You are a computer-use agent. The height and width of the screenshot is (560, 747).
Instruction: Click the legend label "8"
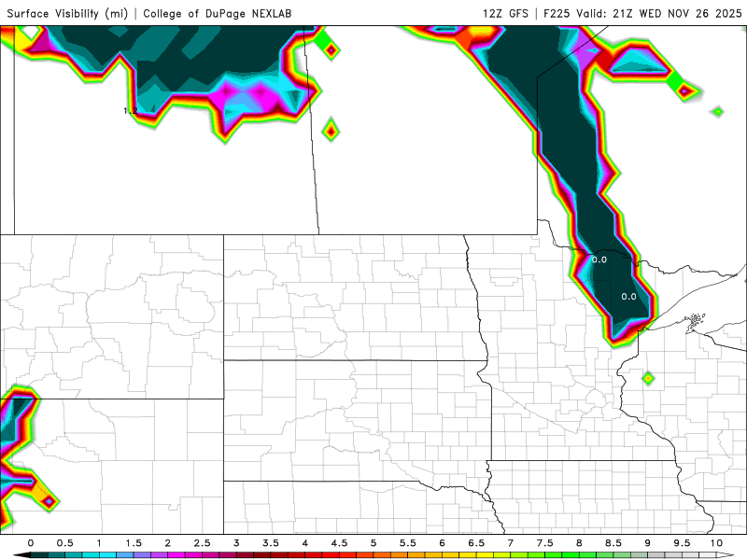(579, 543)
